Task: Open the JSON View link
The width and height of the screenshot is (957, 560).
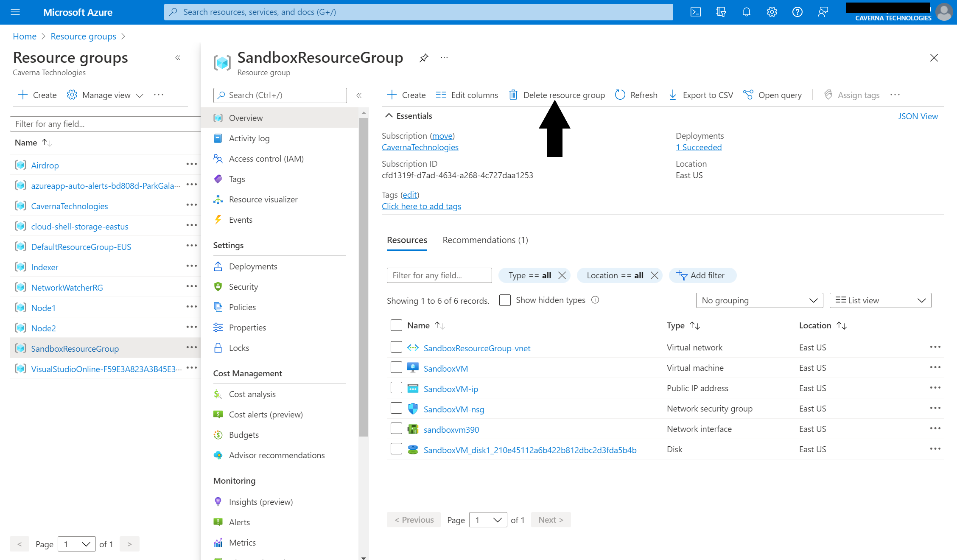Action: coord(918,116)
